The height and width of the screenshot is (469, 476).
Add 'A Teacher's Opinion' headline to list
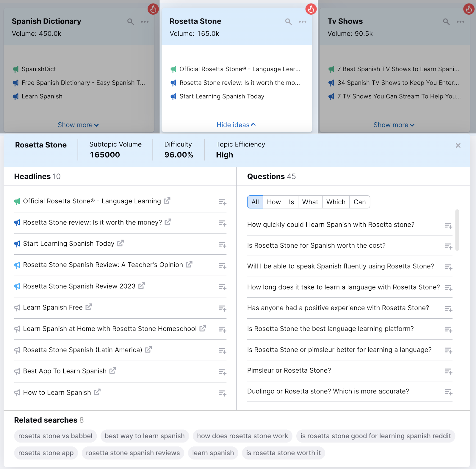click(223, 266)
